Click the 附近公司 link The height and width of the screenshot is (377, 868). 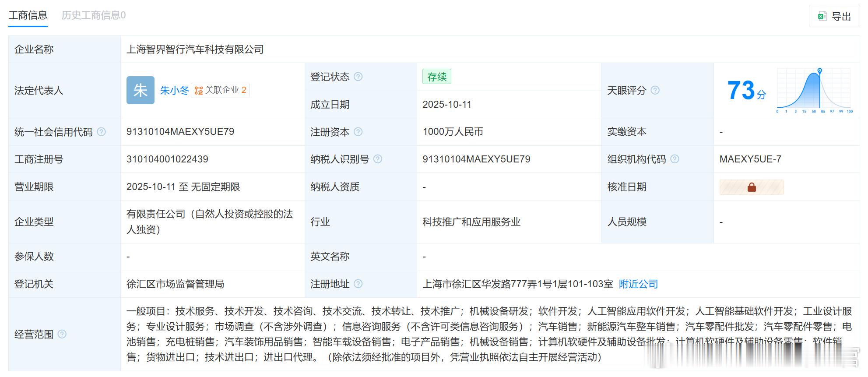point(638,284)
